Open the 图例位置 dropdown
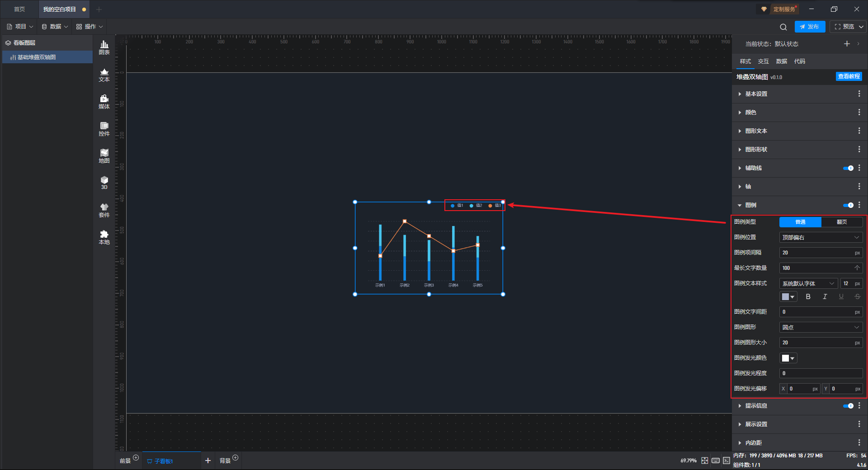The image size is (868, 470). [x=821, y=237]
